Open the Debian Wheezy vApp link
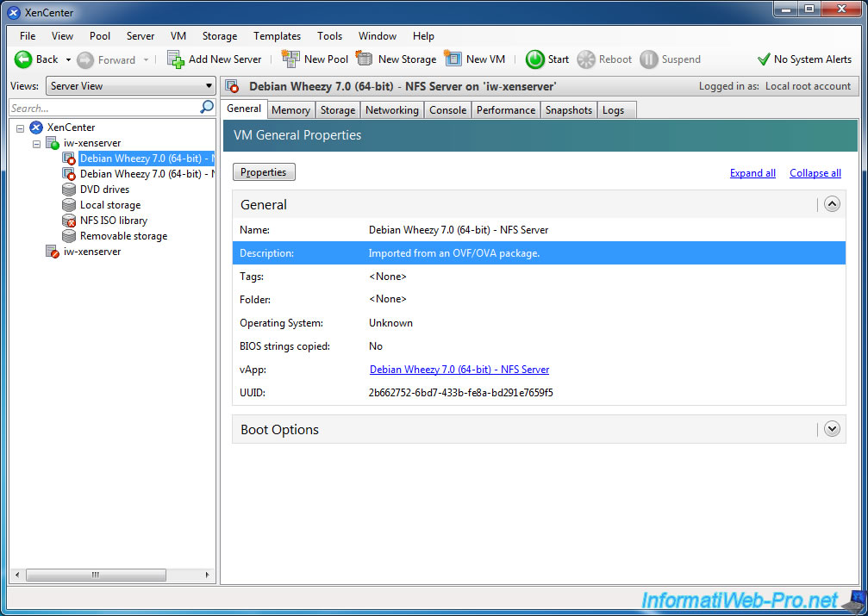This screenshot has height=616, width=868. pyautogui.click(x=459, y=370)
